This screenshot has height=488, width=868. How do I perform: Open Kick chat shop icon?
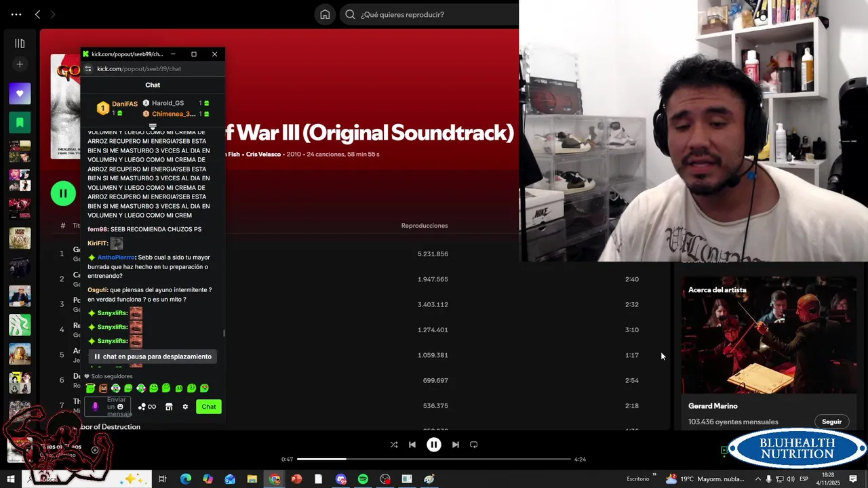[x=169, y=407]
